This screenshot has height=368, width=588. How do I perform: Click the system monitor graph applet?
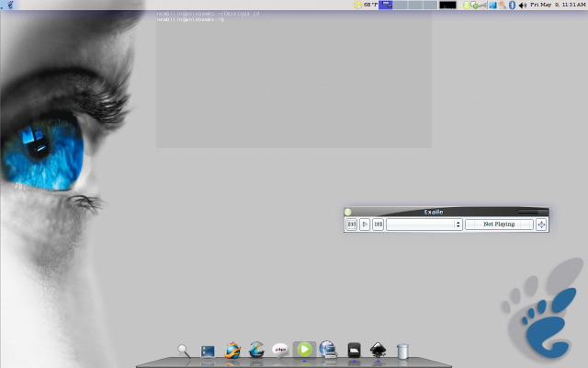[447, 5]
